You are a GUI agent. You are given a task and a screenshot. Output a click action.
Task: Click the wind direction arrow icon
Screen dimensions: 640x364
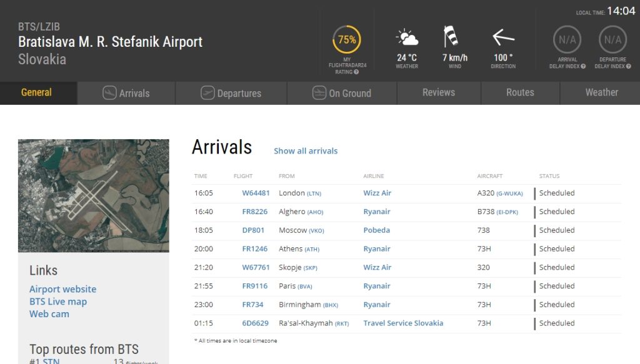[503, 37]
